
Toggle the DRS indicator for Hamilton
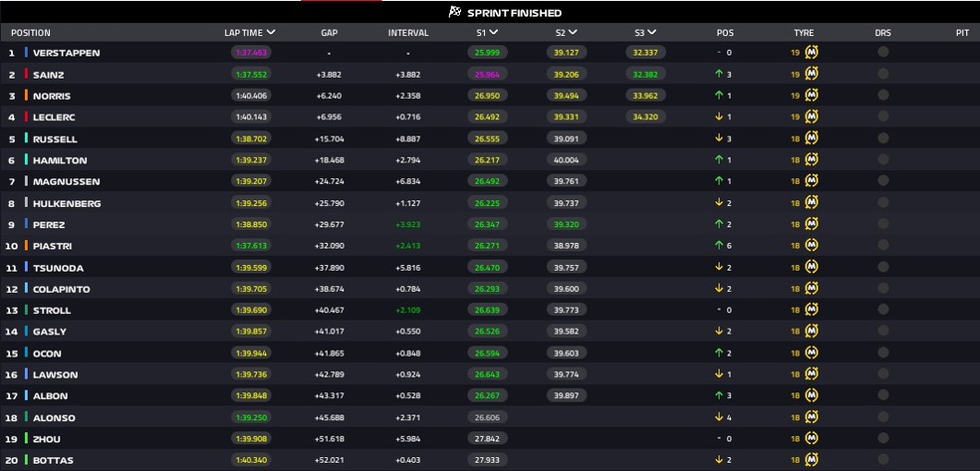[882, 160]
